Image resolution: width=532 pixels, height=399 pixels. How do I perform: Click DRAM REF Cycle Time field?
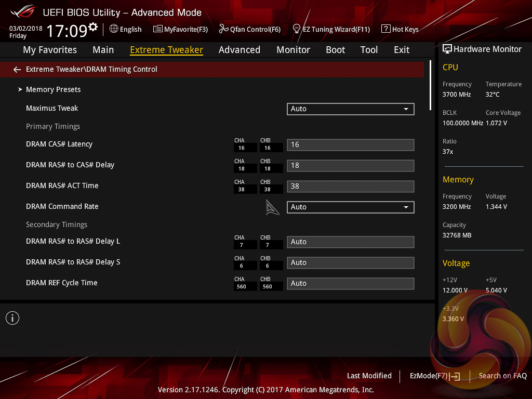[x=351, y=283]
